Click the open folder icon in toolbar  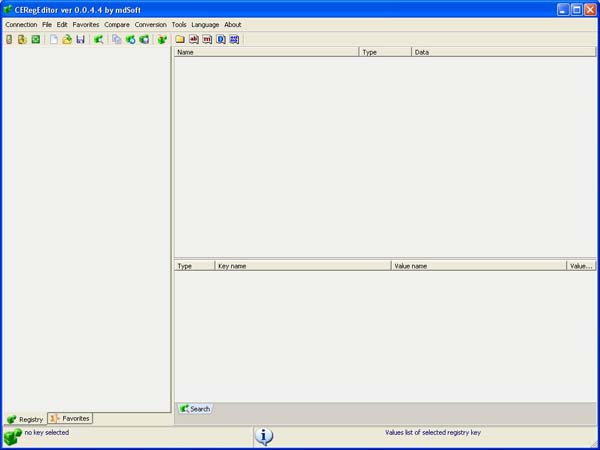click(x=67, y=40)
